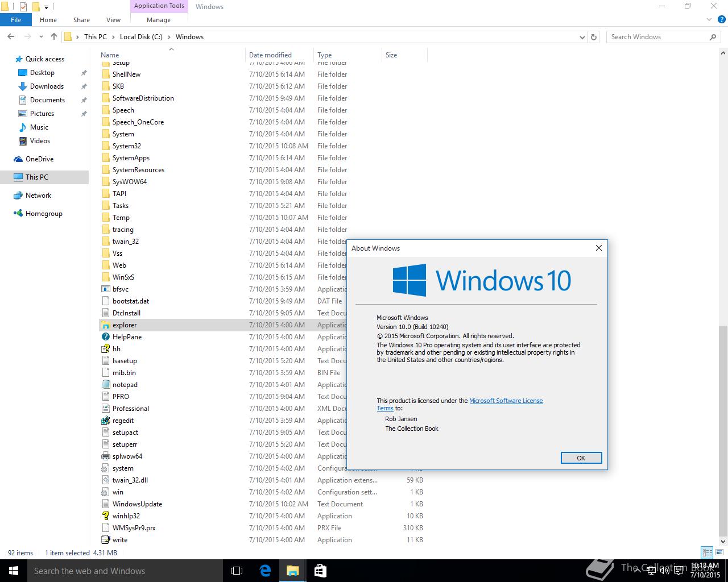728x582 pixels.
Task: Open Pictures in Quick access
Action: coord(42,114)
